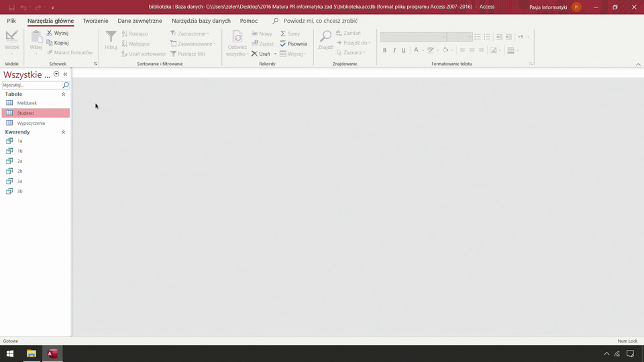
Task: Click the Save icon in quick access toolbar
Action: (11, 7)
